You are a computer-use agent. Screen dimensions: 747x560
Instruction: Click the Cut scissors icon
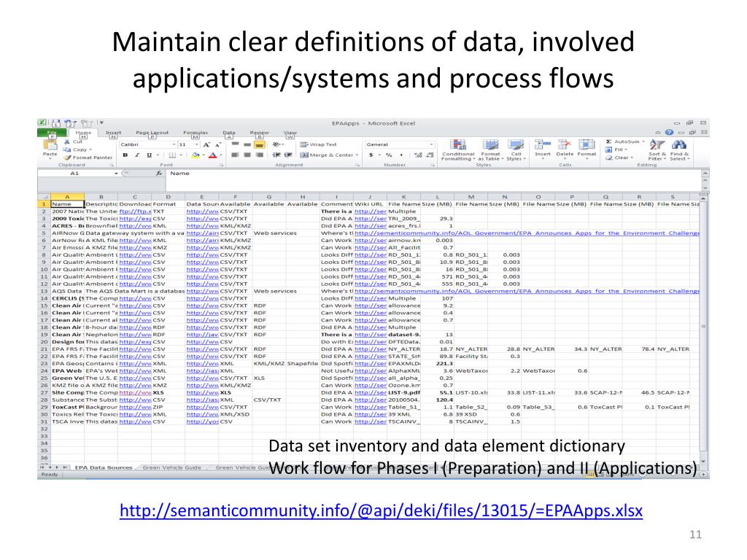67,141
